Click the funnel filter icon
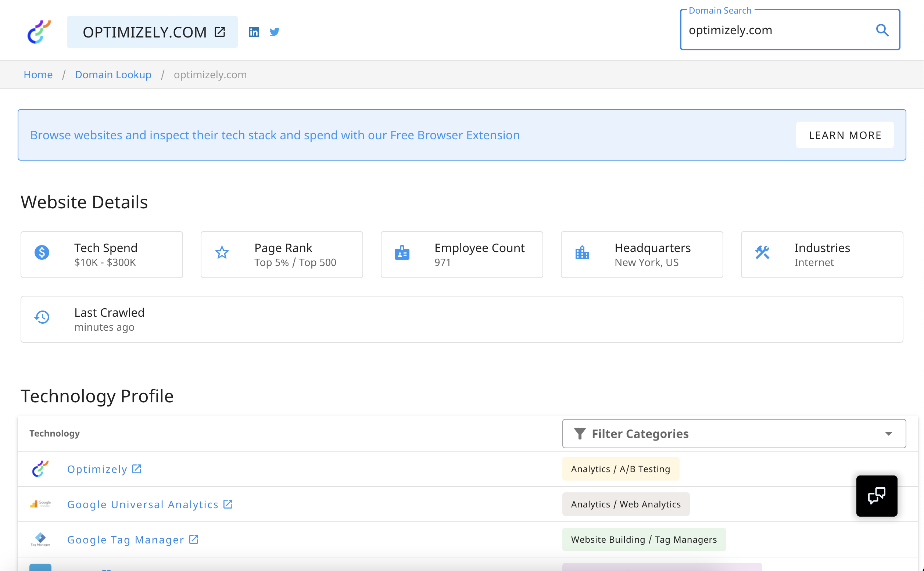The height and width of the screenshot is (571, 924). 580,434
